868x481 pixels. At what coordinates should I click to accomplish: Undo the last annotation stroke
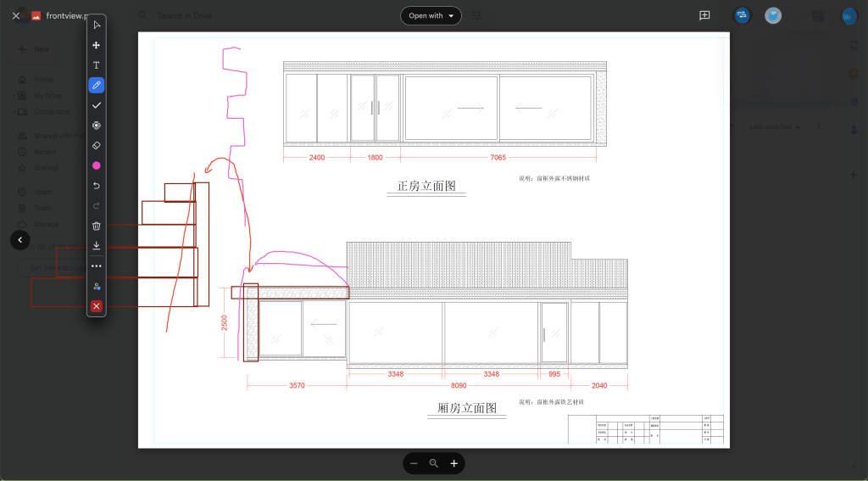coord(97,186)
